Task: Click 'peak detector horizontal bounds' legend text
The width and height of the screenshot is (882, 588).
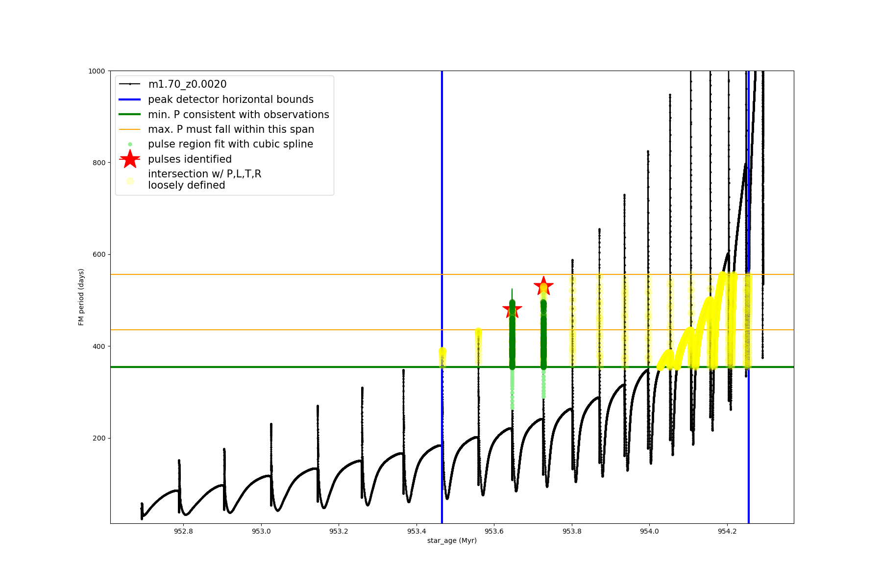Action: click(x=231, y=99)
